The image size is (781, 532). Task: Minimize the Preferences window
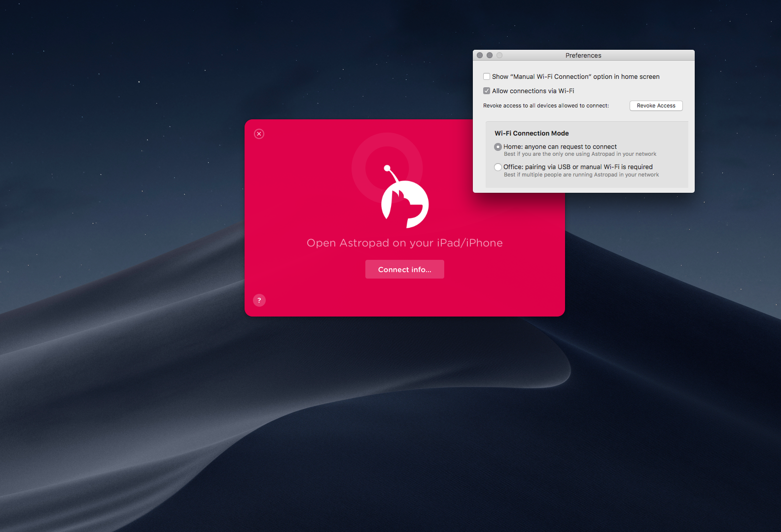click(490, 55)
